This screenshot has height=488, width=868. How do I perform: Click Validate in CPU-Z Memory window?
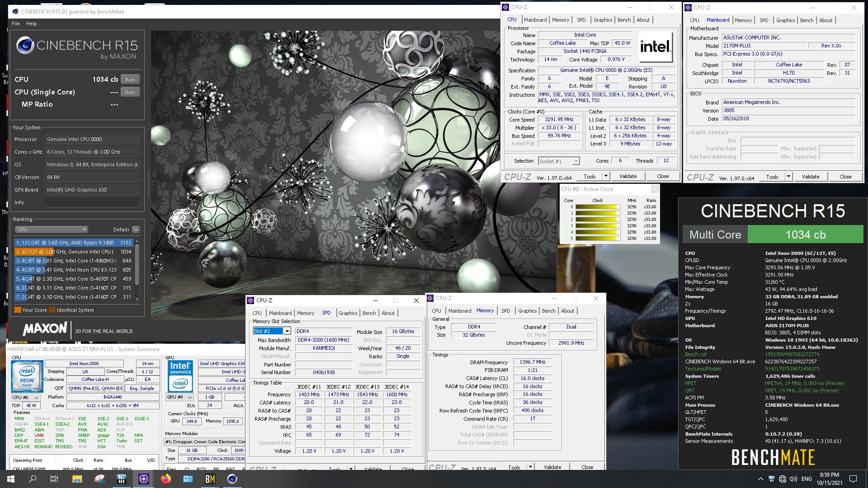pos(552,467)
